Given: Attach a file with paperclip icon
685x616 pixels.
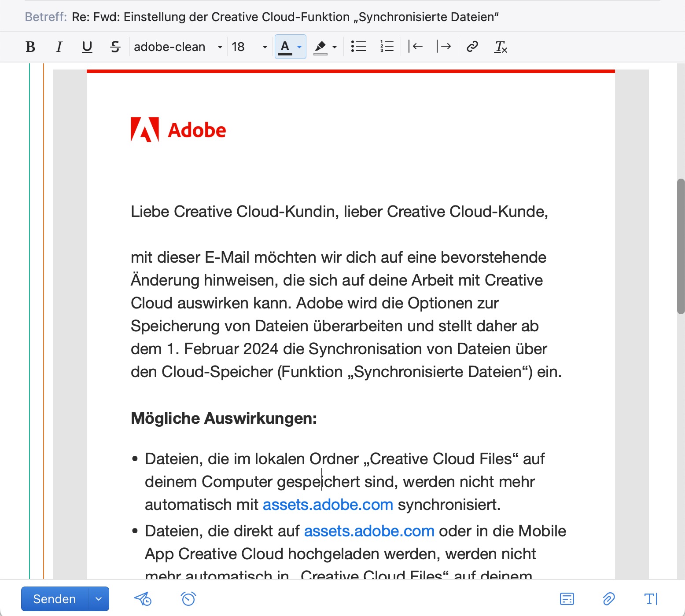Looking at the screenshot, I should [x=608, y=599].
